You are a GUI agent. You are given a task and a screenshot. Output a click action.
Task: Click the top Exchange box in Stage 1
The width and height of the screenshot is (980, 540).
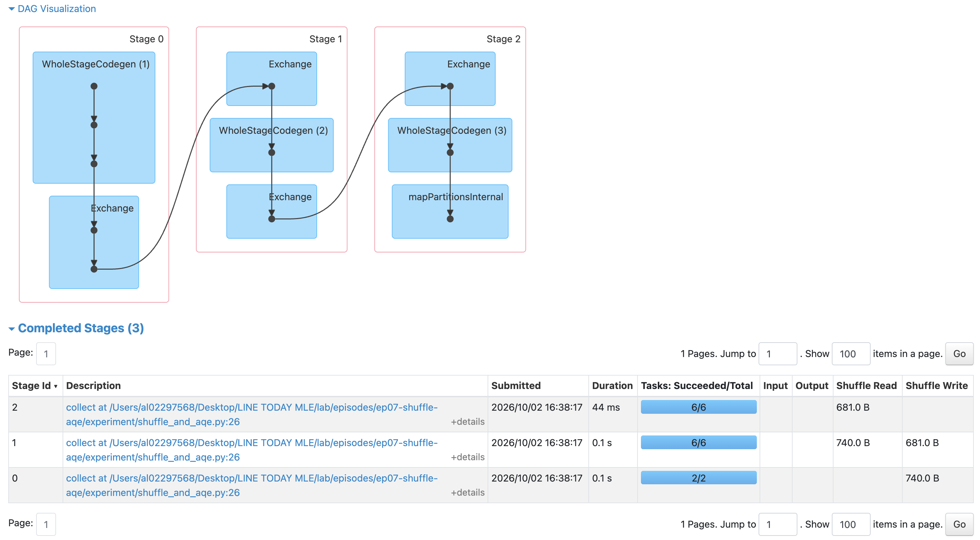click(272, 79)
